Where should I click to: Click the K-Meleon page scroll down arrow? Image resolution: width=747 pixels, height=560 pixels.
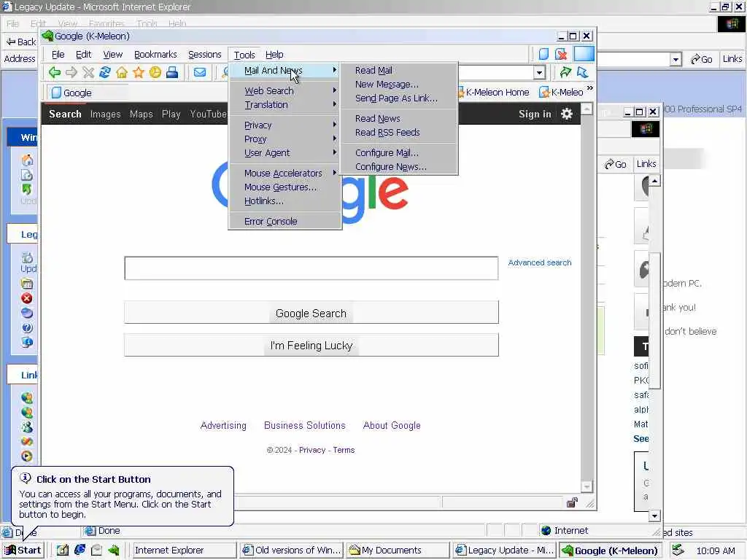[x=587, y=486]
